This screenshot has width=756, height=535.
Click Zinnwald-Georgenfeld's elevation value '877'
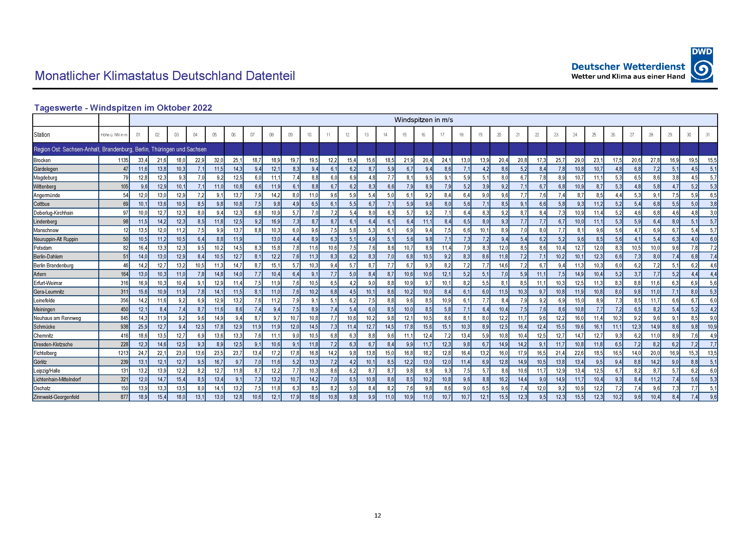[x=124, y=397]
